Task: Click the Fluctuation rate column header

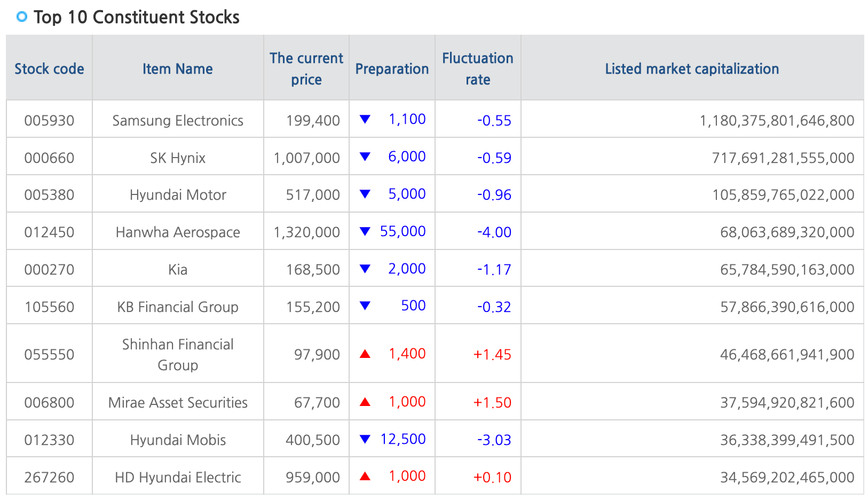Action: coord(478,69)
